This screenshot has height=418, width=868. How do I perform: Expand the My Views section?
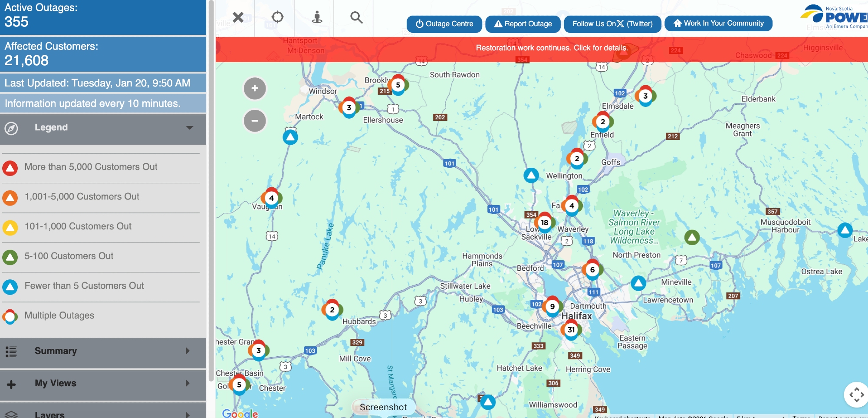pos(103,383)
